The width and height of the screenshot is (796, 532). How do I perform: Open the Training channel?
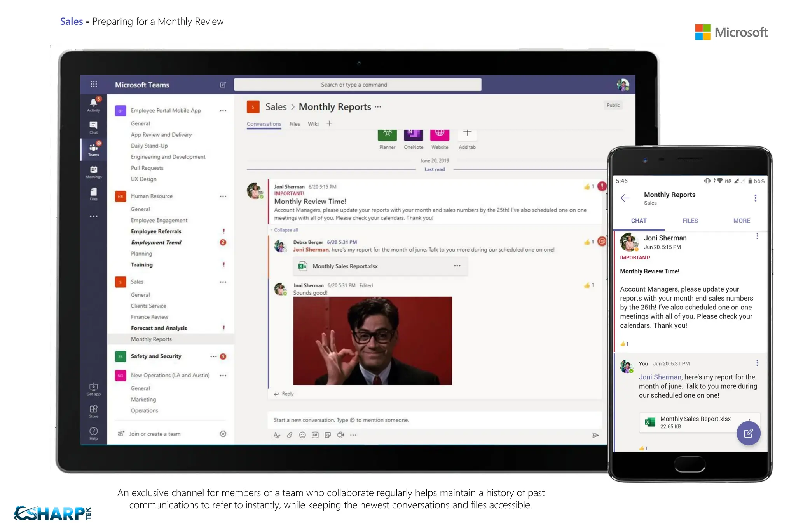tap(141, 265)
